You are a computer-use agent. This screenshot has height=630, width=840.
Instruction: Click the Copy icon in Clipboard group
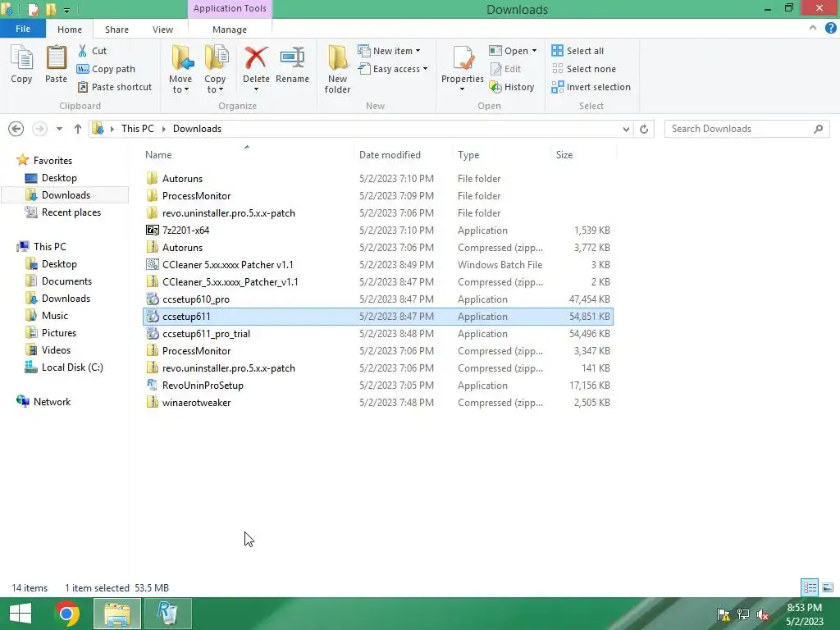coord(21,64)
